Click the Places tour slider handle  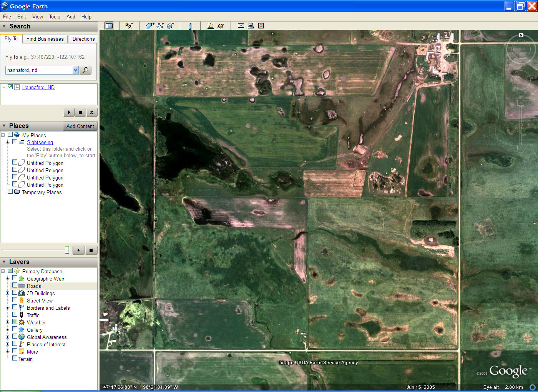coord(67,250)
